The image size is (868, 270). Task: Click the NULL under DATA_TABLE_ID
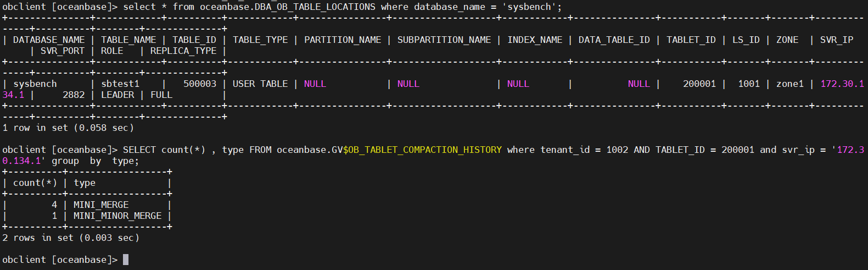tap(639, 84)
